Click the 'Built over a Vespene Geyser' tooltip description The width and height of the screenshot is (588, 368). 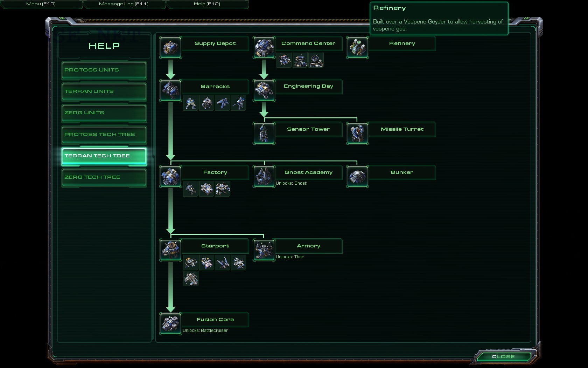point(438,25)
